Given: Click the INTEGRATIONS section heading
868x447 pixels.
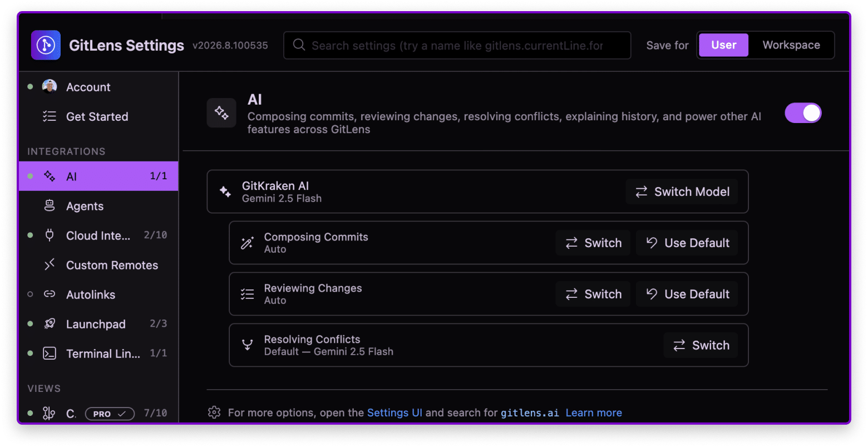Looking at the screenshot, I should pyautogui.click(x=66, y=151).
